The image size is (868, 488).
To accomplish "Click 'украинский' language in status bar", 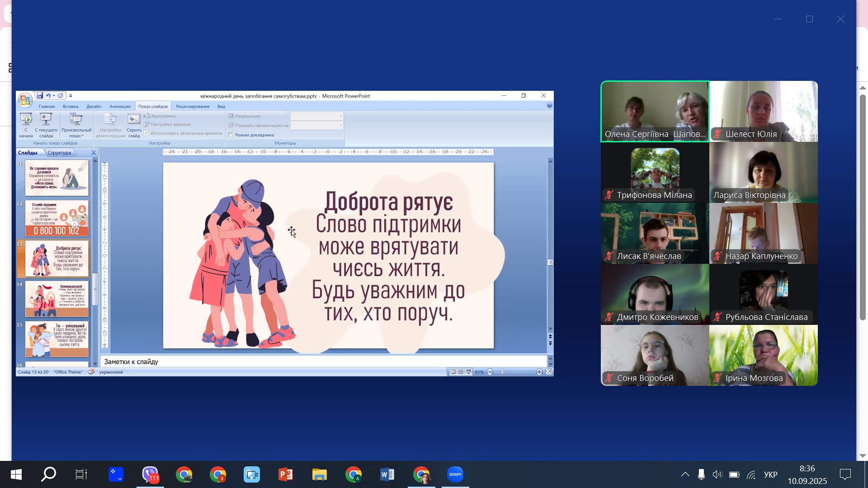I will 111,372.
